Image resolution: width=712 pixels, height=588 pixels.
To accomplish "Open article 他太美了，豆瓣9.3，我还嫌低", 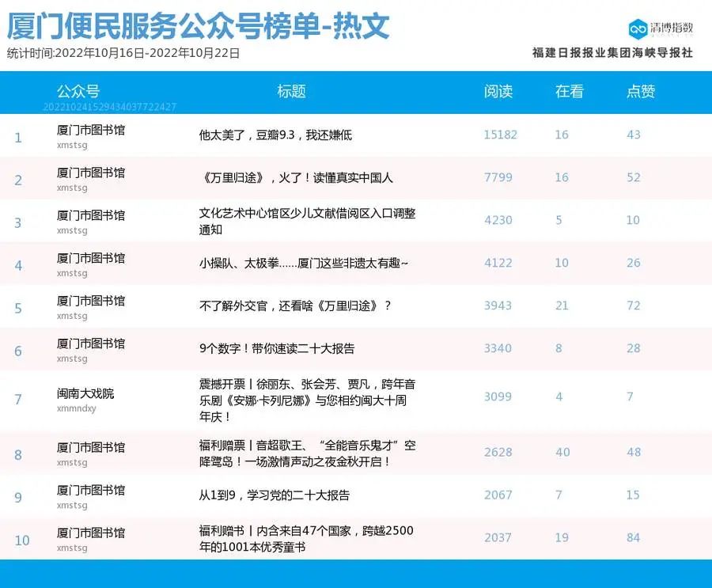I will [x=275, y=135].
